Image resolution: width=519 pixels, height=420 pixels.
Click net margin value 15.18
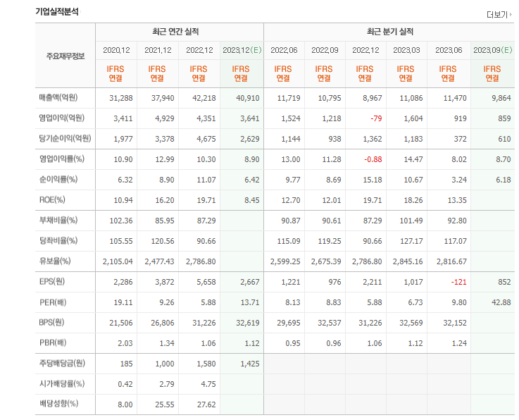coord(373,180)
